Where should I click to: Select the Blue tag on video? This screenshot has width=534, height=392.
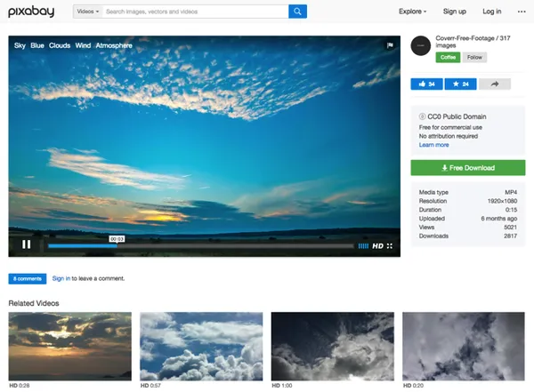point(37,45)
